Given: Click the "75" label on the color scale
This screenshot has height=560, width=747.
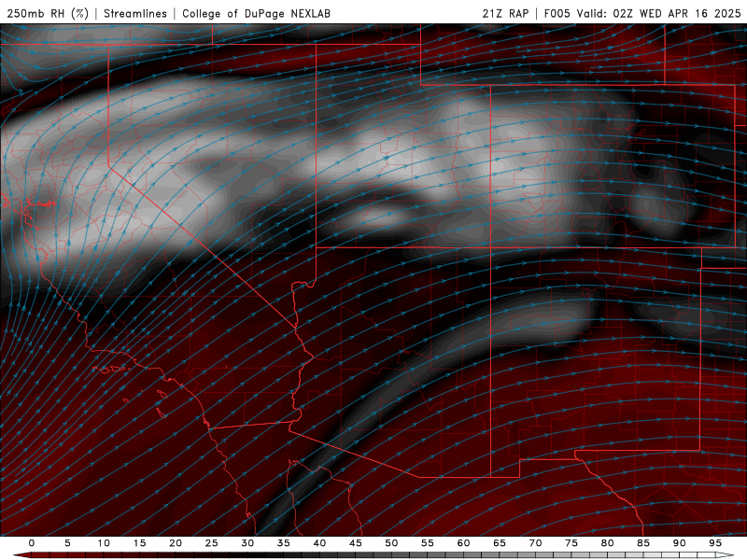Looking at the screenshot, I should (571, 543).
